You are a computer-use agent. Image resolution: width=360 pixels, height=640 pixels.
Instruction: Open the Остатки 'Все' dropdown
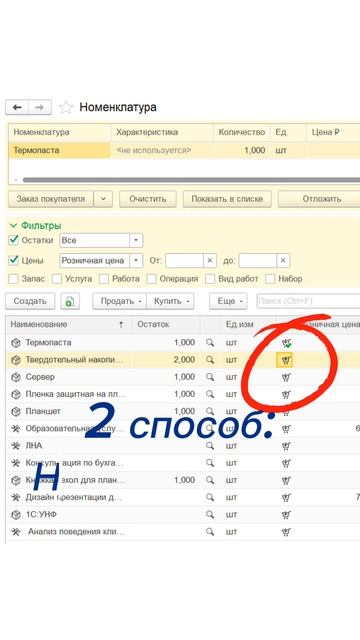[x=136, y=240]
